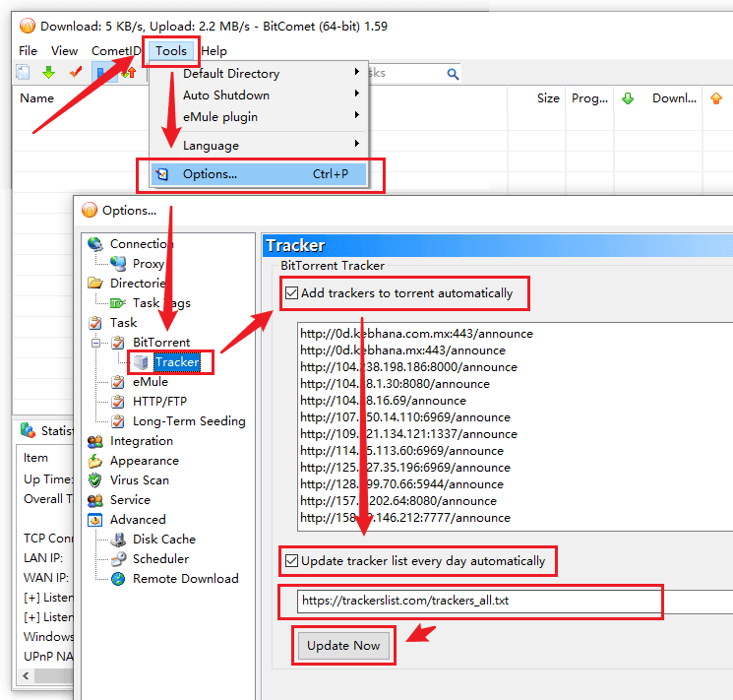Image resolution: width=733 pixels, height=700 pixels.
Task: Open Disk Cache settings
Action: tap(163, 540)
